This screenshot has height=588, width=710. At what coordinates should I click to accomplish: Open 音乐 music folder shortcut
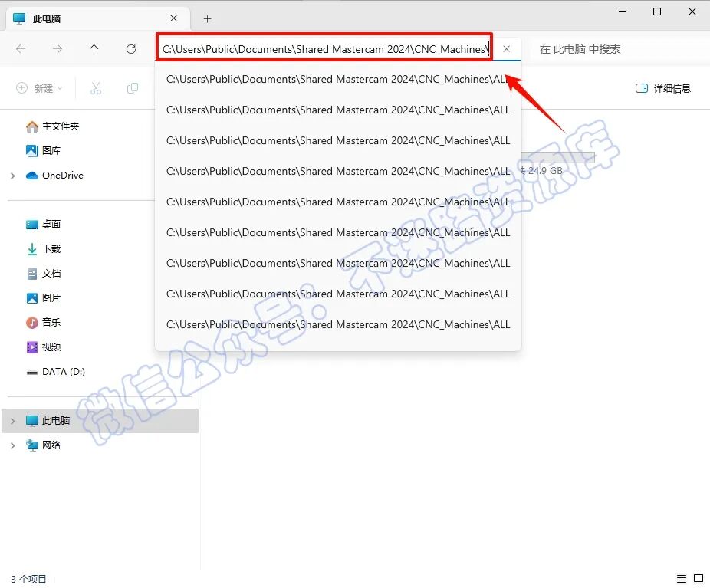point(44,322)
